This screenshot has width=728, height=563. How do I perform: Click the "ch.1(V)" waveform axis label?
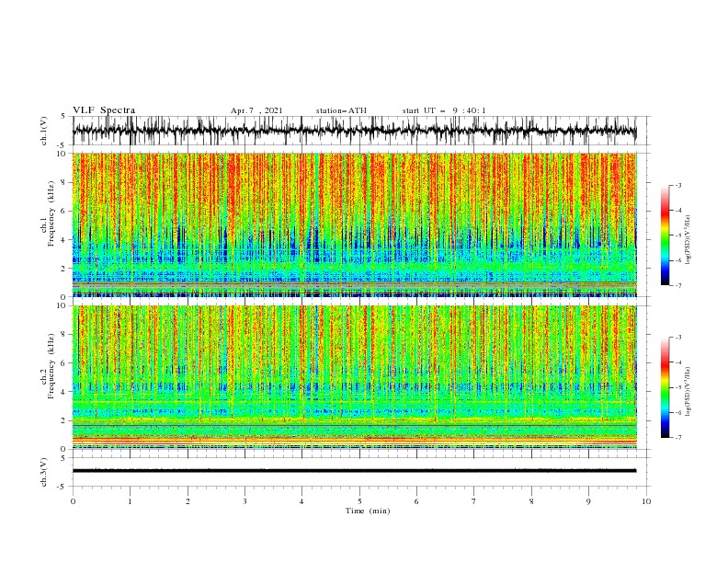tap(44, 131)
